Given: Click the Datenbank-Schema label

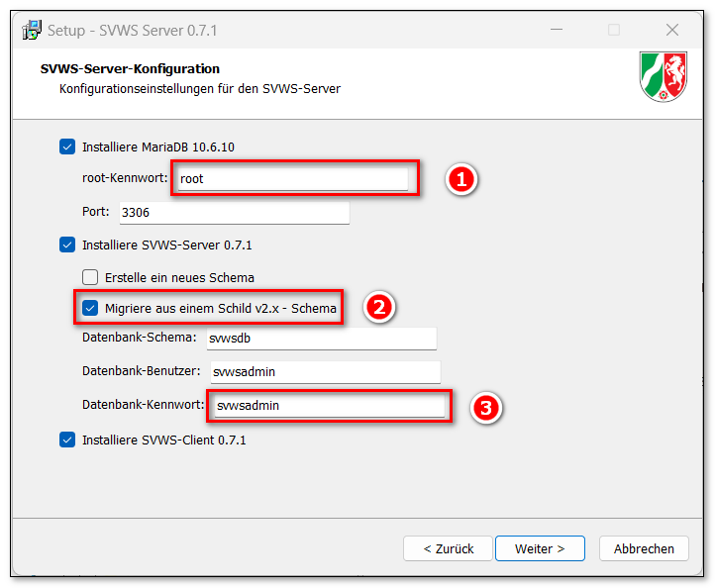Looking at the screenshot, I should (139, 338).
